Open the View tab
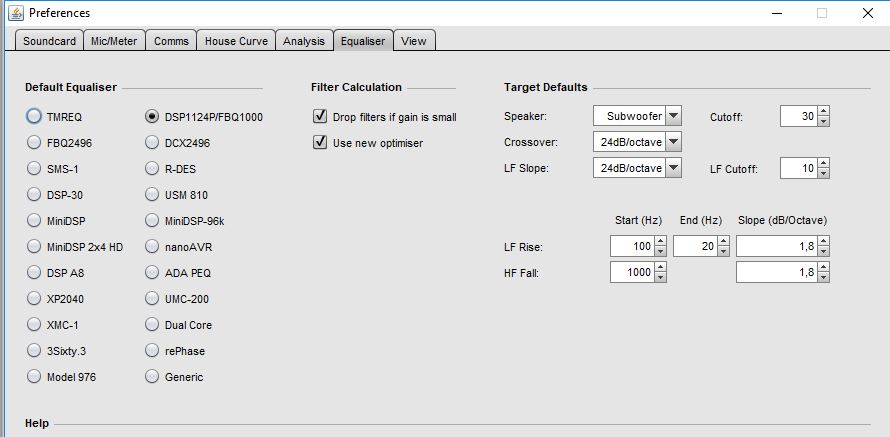This screenshot has height=437, width=890. [x=414, y=41]
